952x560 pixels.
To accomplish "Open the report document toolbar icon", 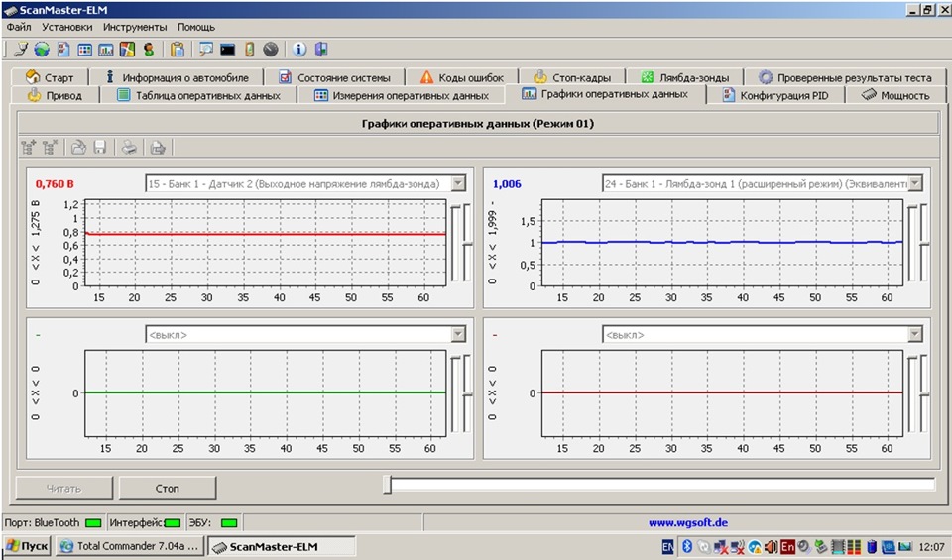I will coord(63,50).
